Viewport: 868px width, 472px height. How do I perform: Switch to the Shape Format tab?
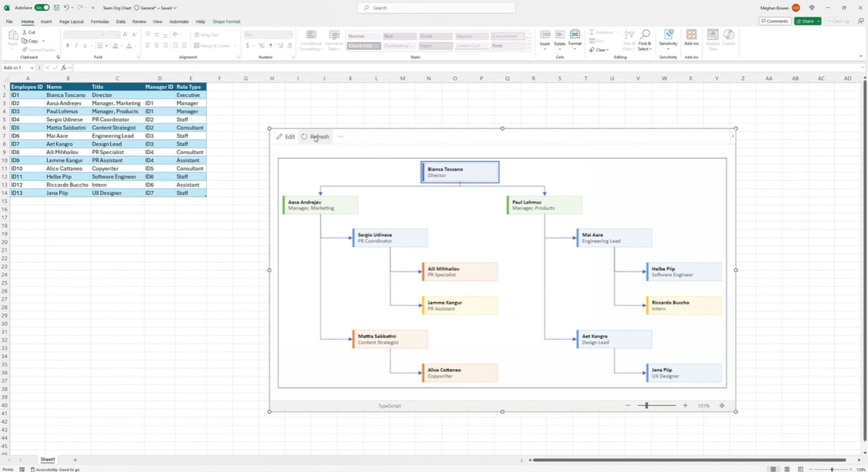click(x=226, y=21)
